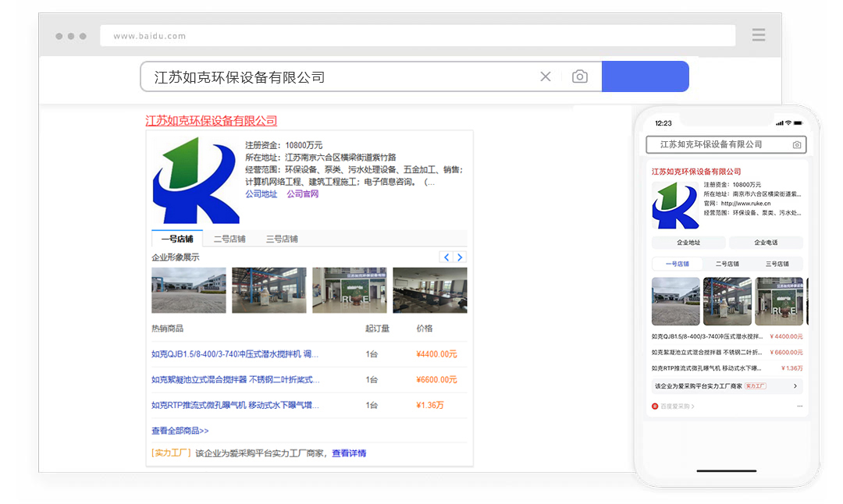Click the 查看详情 link
Viewport: 843px width, 504px height.
point(349,453)
